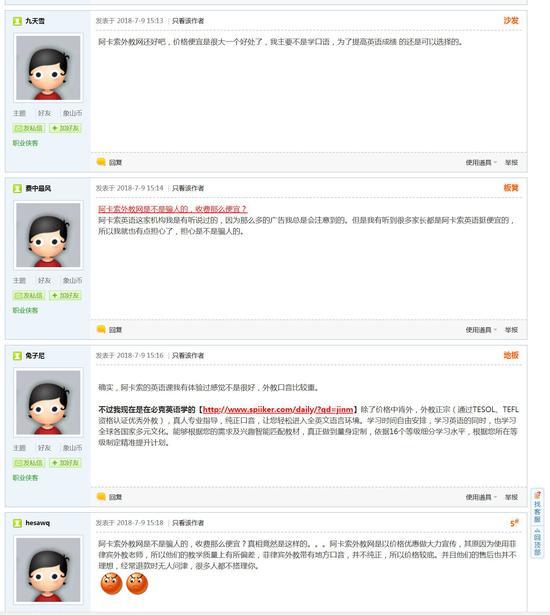Click 只看该作者 in hesawq's post header
This screenshot has width=550, height=615.
click(188, 523)
